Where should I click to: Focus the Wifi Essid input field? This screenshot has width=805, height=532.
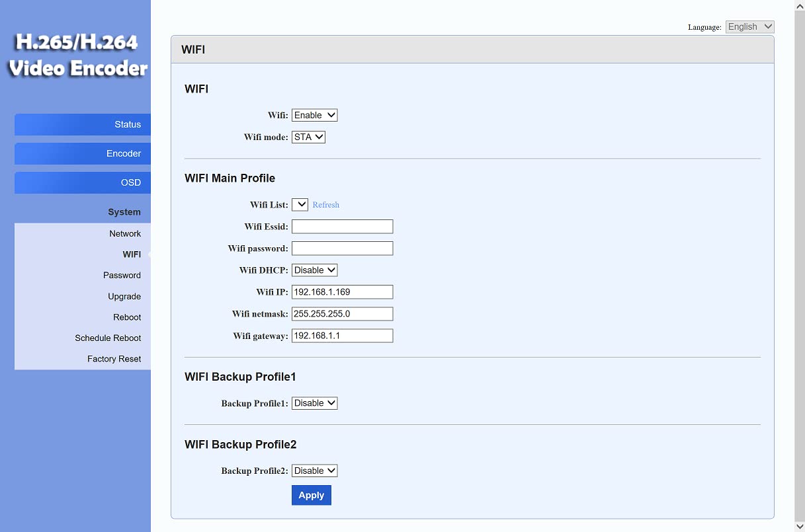click(x=343, y=226)
